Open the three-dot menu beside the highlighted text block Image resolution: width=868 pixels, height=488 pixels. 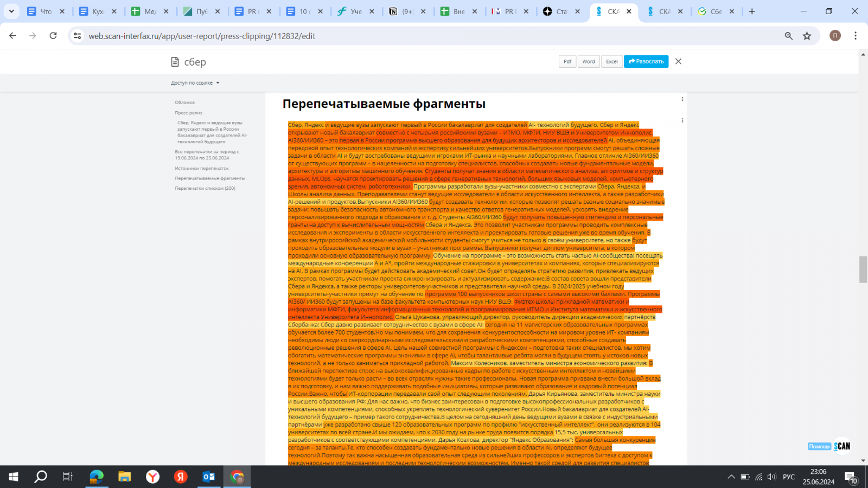pos(682,120)
